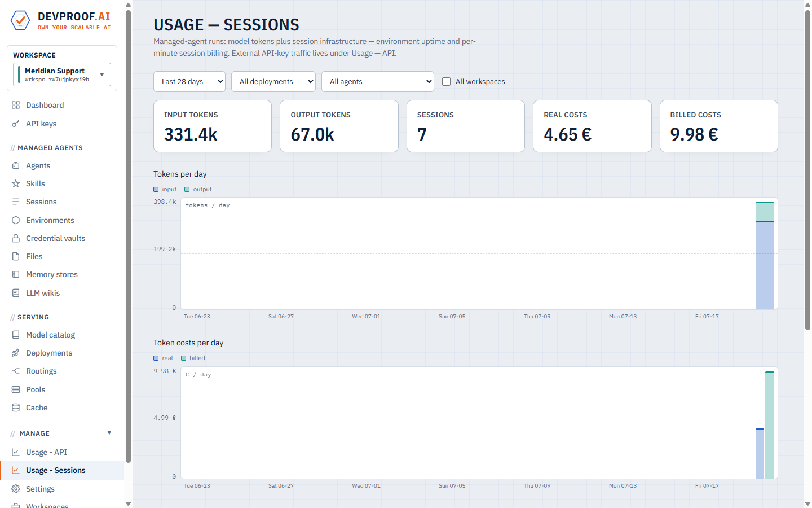Go to Memory stores

pyautogui.click(x=62, y=274)
